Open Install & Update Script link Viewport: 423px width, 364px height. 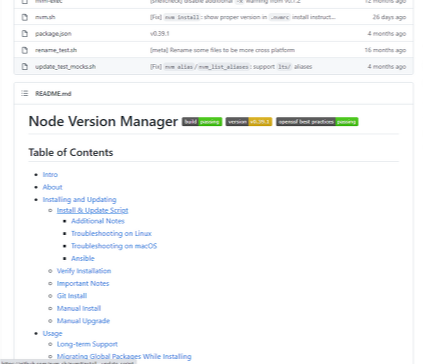click(x=92, y=210)
